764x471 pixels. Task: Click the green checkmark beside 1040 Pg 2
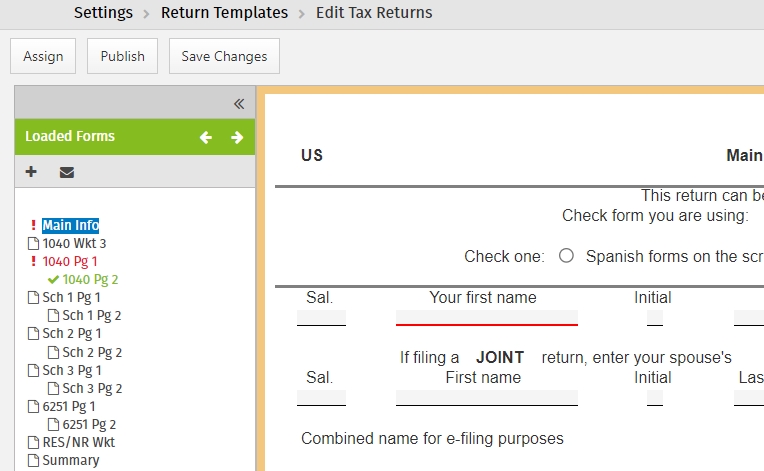tap(53, 280)
